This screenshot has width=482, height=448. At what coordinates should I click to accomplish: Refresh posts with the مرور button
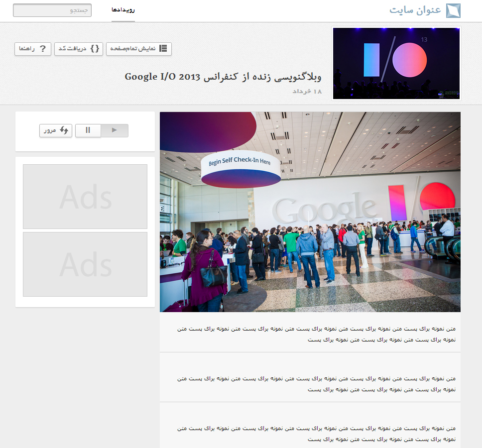point(56,130)
